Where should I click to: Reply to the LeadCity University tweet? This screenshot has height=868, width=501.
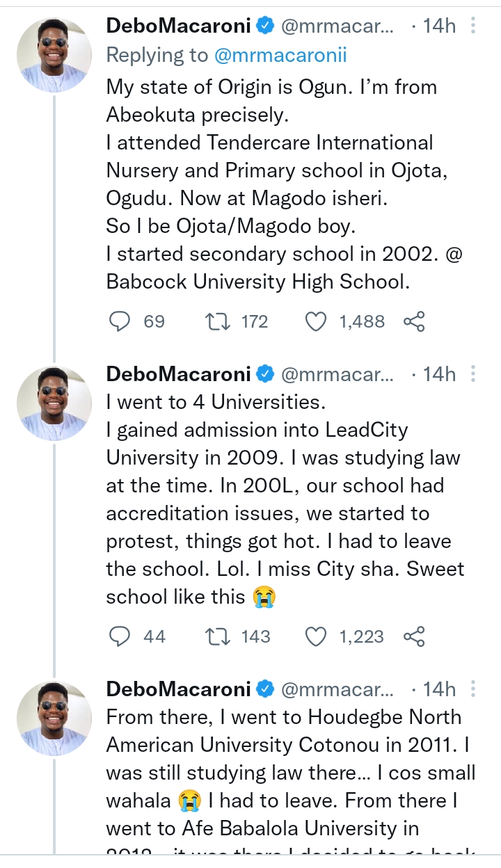[x=121, y=636]
